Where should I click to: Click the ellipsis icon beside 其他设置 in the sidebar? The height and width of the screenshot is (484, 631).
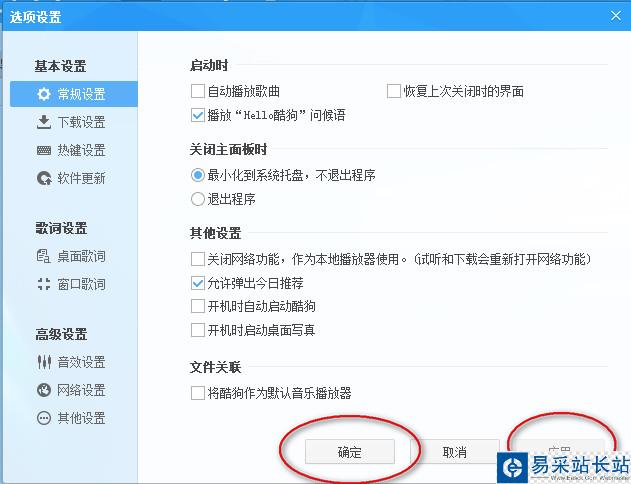point(44,418)
